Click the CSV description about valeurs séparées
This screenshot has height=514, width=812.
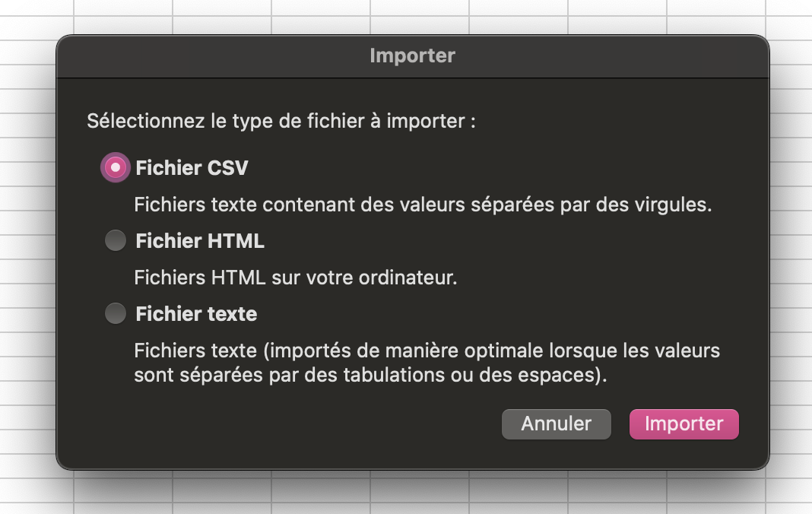[x=423, y=204]
